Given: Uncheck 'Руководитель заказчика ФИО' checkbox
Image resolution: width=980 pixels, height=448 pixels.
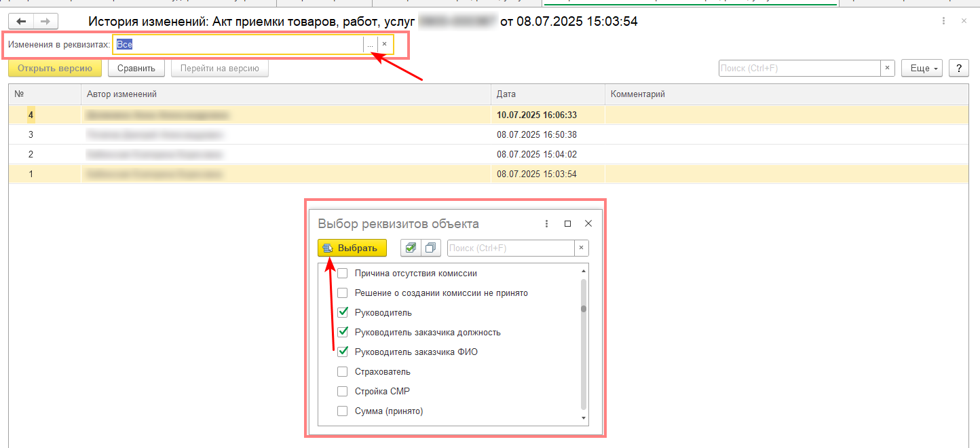Looking at the screenshot, I should click(x=343, y=352).
